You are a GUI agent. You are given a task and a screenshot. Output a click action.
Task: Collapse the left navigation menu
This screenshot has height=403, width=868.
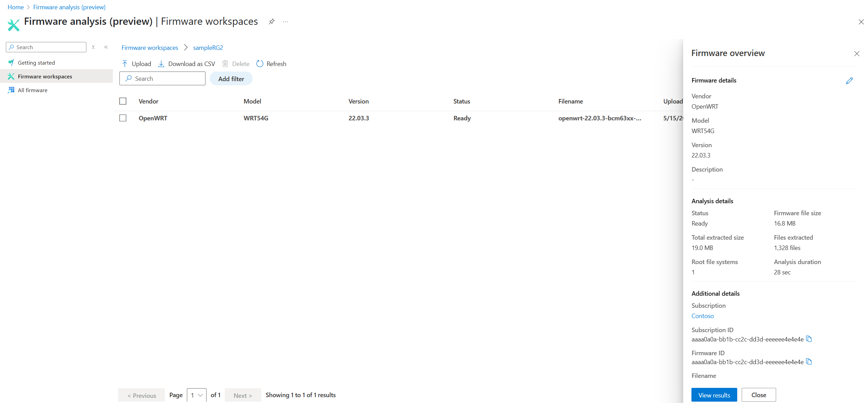pos(106,47)
